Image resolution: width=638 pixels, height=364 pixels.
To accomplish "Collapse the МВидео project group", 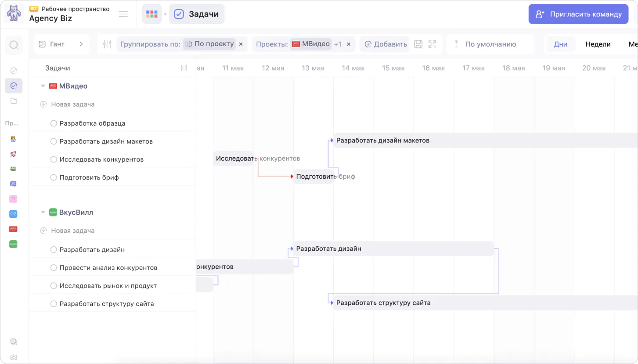I will 43,86.
